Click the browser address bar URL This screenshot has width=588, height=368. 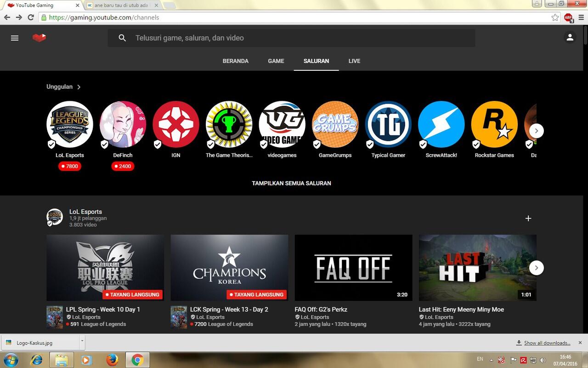click(x=104, y=17)
